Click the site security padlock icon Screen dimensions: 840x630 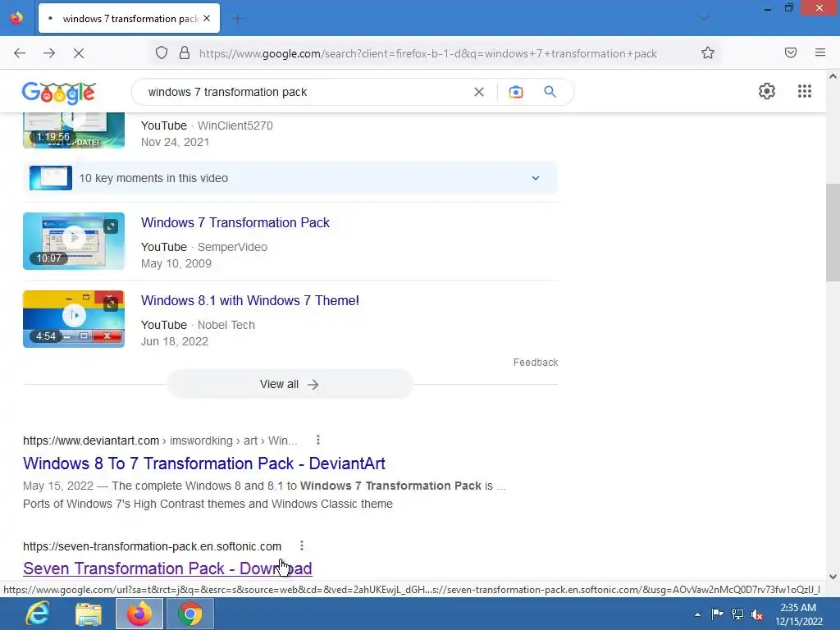coord(185,53)
